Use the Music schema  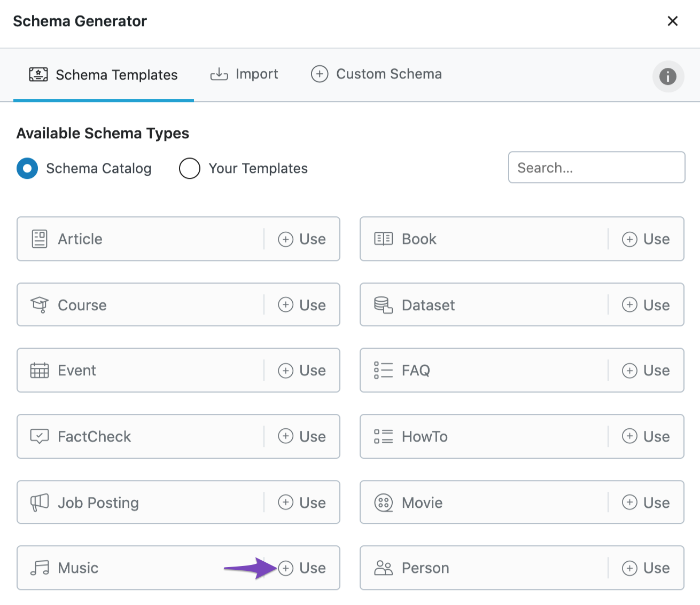coord(302,568)
